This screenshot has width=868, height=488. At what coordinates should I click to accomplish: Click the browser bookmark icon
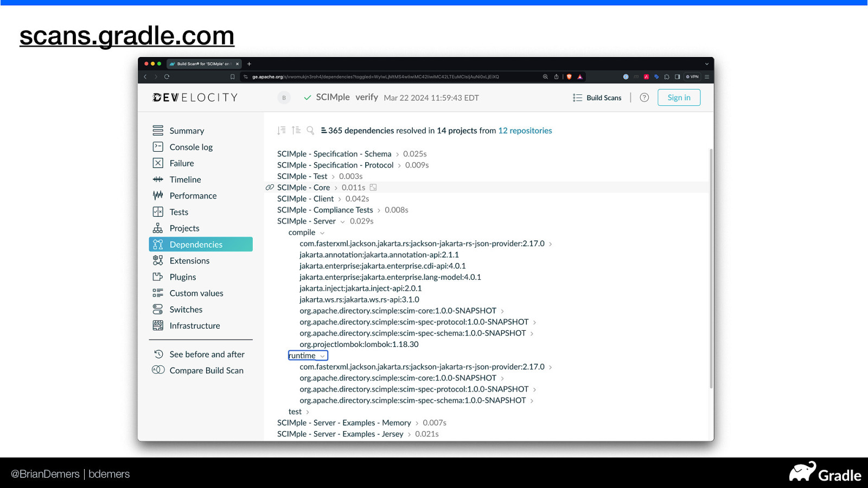[233, 77]
